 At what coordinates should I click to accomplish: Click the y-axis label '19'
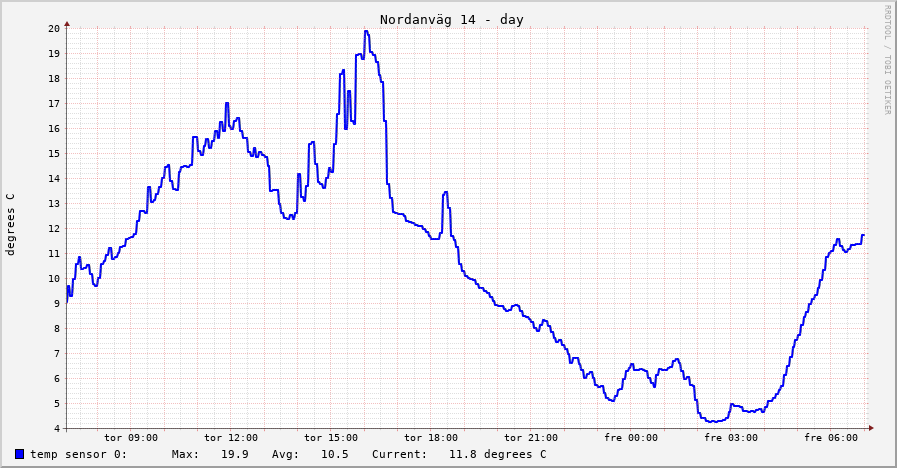54,54
